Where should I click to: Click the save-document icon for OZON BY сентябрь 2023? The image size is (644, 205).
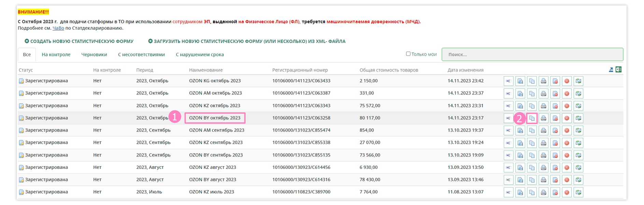coord(520,155)
